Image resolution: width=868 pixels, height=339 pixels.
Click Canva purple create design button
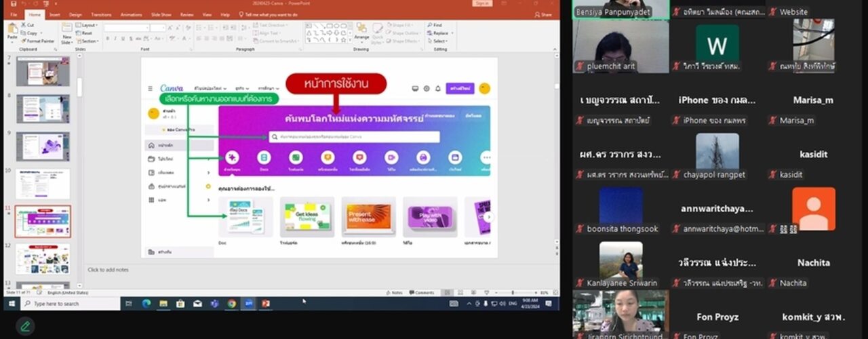[x=461, y=88]
